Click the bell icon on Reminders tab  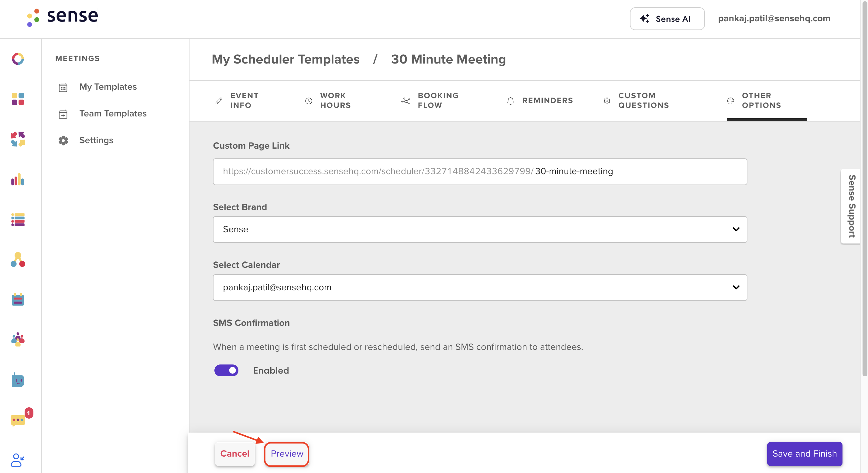click(x=511, y=101)
